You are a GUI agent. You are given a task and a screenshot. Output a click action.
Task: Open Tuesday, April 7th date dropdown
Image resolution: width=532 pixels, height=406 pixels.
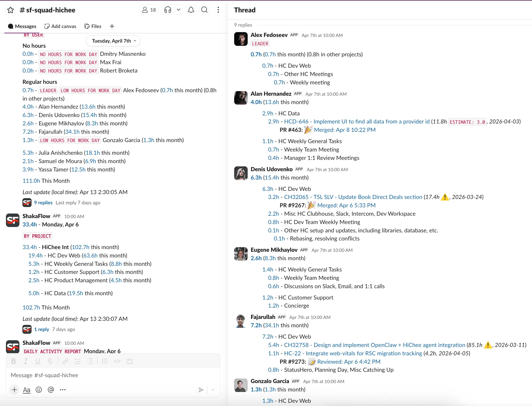tap(113, 41)
